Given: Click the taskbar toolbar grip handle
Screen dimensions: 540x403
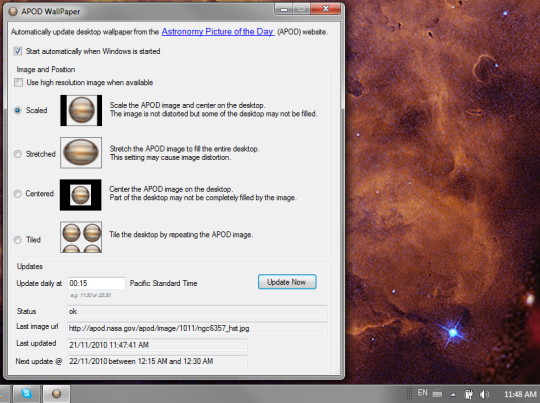Looking at the screenshot, I should tap(409, 394).
